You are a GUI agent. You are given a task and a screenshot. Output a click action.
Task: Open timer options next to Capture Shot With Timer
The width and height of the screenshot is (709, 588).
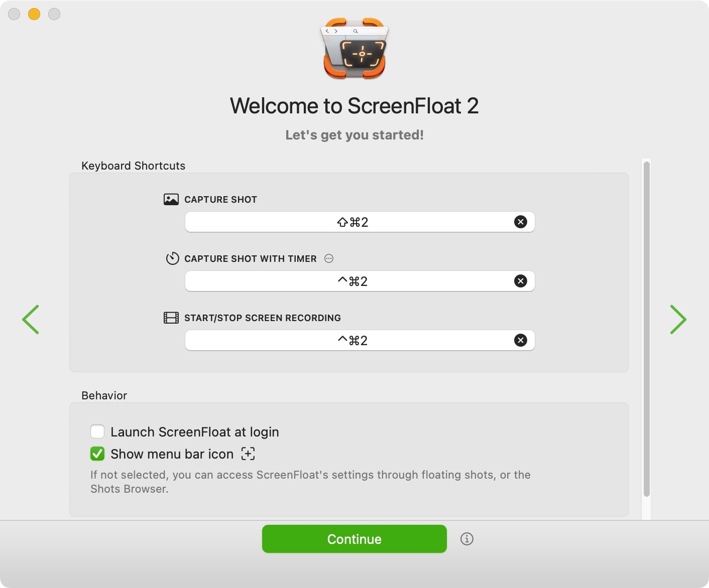(x=329, y=258)
